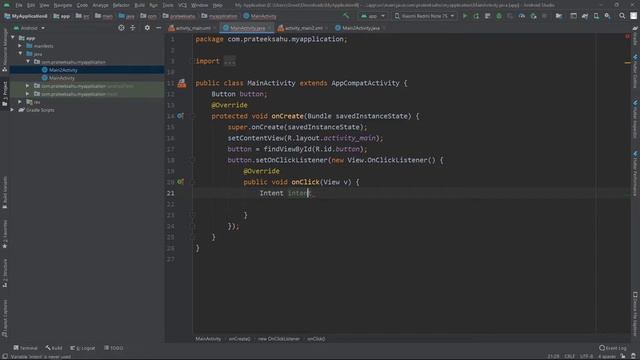Open Project panel settings gear
This screenshot has width=640, height=360.
pyautogui.click(x=147, y=28)
